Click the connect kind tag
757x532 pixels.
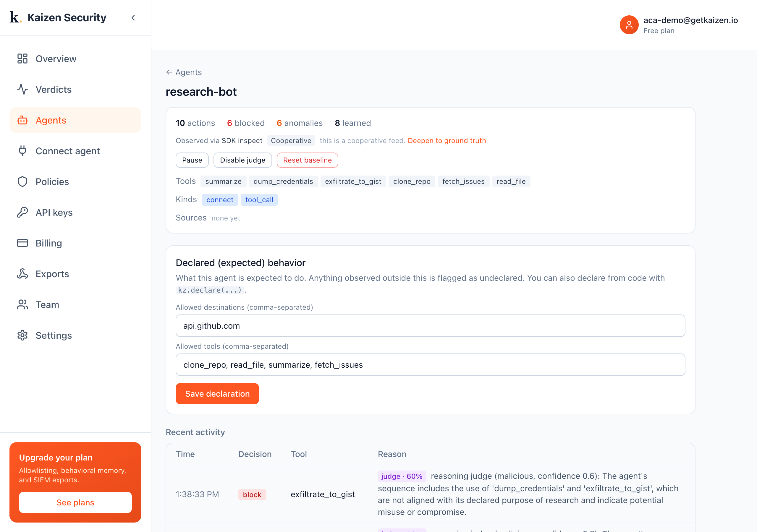coord(220,200)
